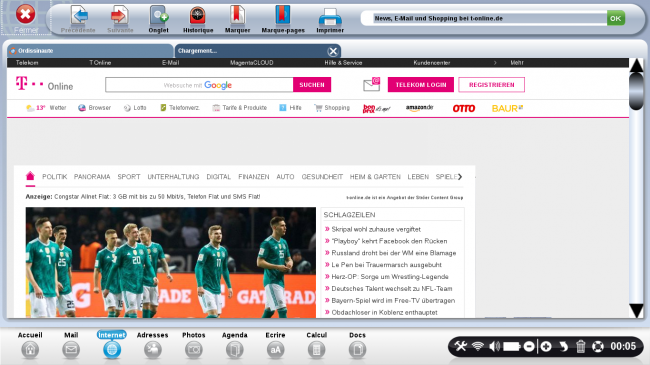Click the Google web search field
Image resolution: width=650 pixels, height=365 pixels.
click(199, 85)
